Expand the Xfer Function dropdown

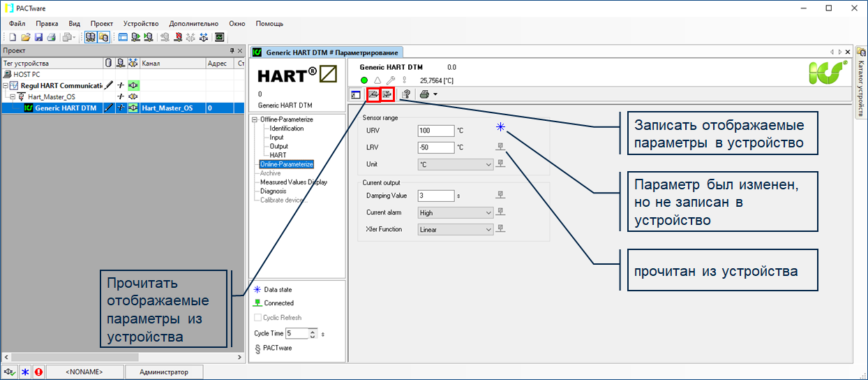(456, 229)
